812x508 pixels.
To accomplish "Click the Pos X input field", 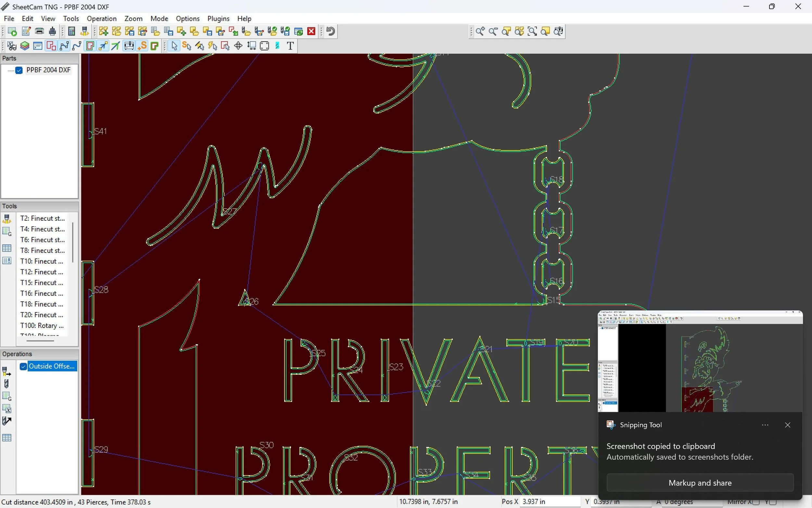I will tap(550, 501).
